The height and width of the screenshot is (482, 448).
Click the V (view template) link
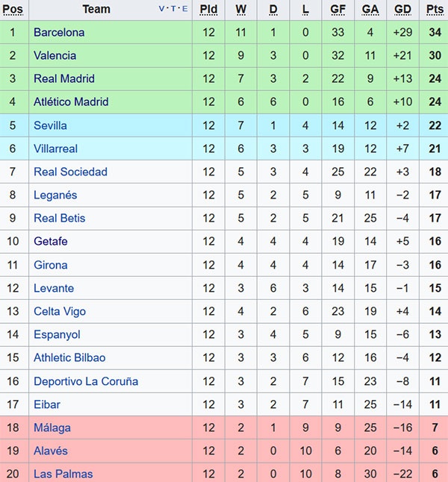point(163,9)
